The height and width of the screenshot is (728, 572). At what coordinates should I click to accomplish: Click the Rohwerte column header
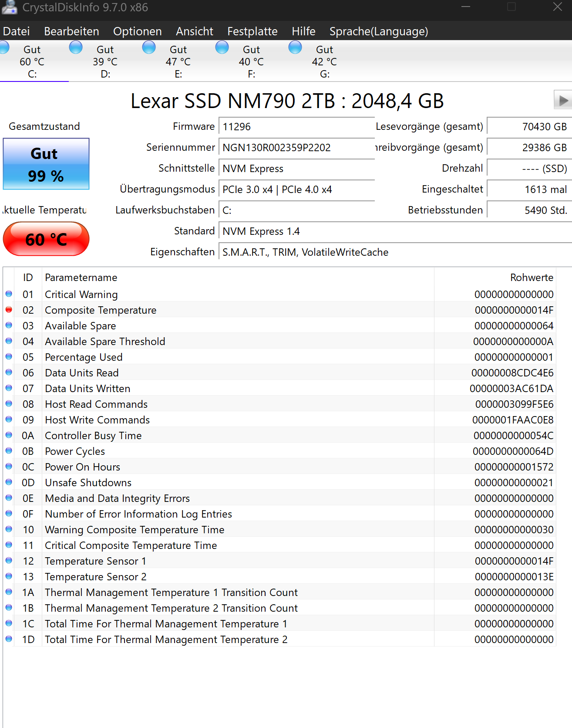pos(495,278)
